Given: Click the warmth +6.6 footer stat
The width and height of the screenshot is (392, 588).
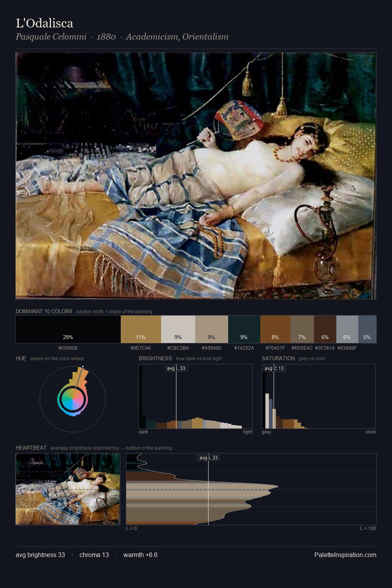Looking at the screenshot, I should pos(140,555).
